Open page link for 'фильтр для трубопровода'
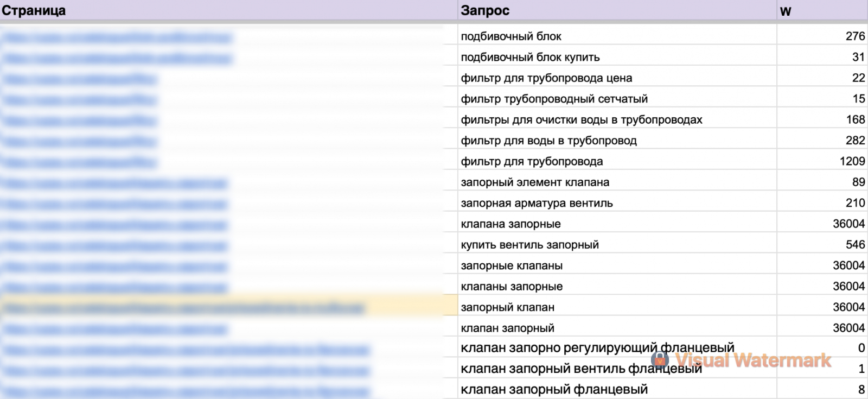Screen dimensions: 868x399 click(x=79, y=162)
